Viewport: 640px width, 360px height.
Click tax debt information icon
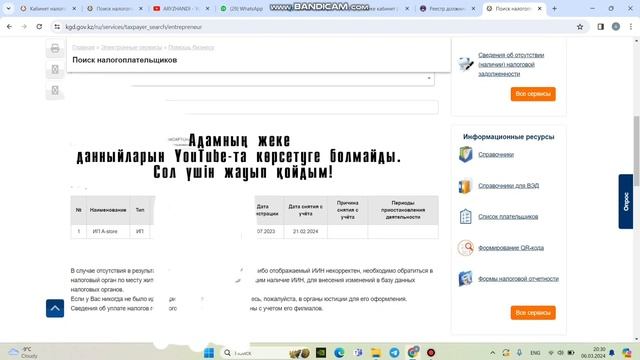click(x=465, y=64)
